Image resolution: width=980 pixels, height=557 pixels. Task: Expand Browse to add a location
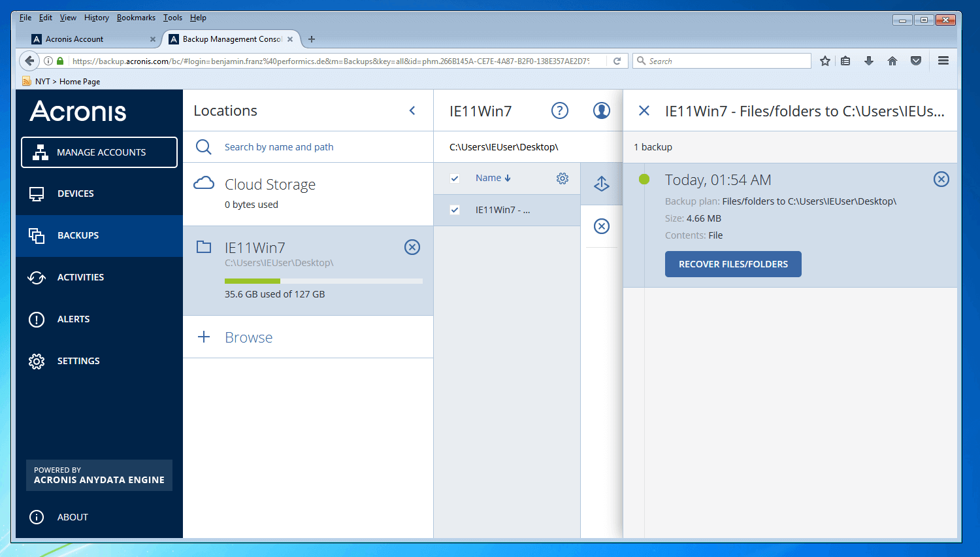click(x=248, y=337)
